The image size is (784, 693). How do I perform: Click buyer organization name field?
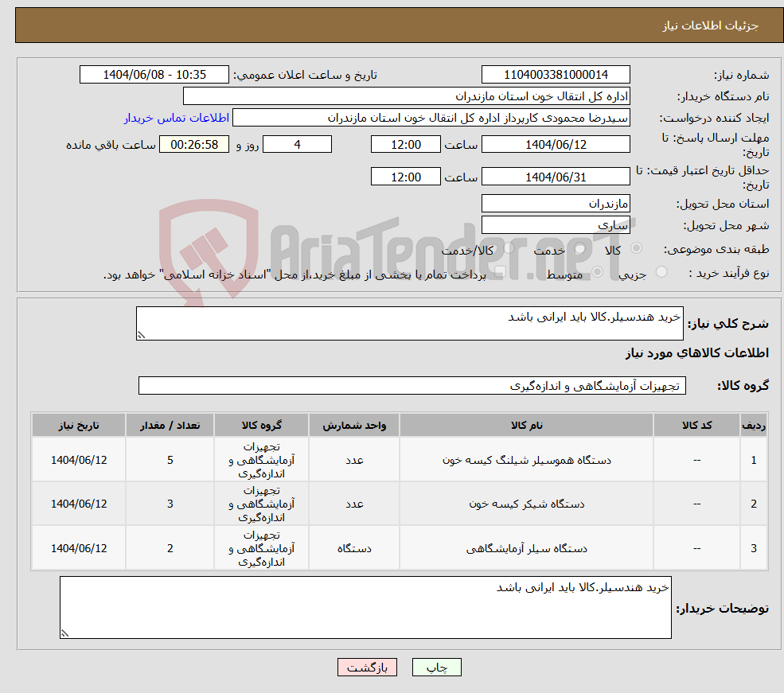point(407,96)
